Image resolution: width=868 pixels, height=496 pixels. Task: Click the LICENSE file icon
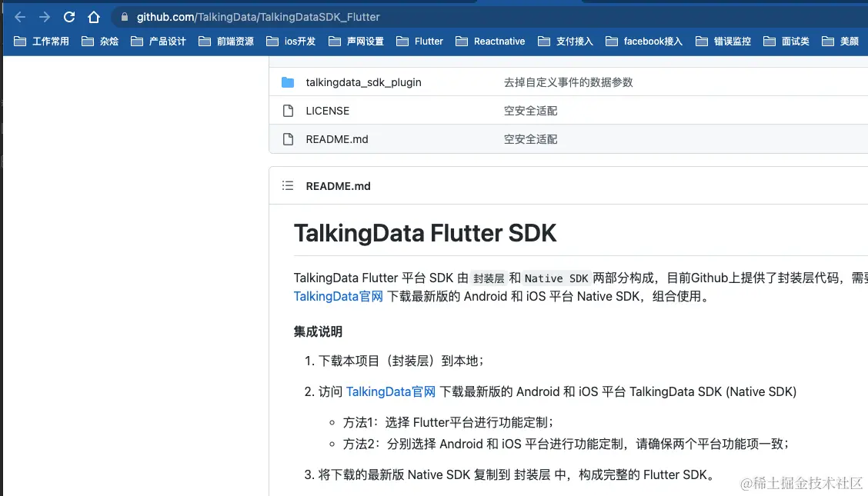point(288,111)
